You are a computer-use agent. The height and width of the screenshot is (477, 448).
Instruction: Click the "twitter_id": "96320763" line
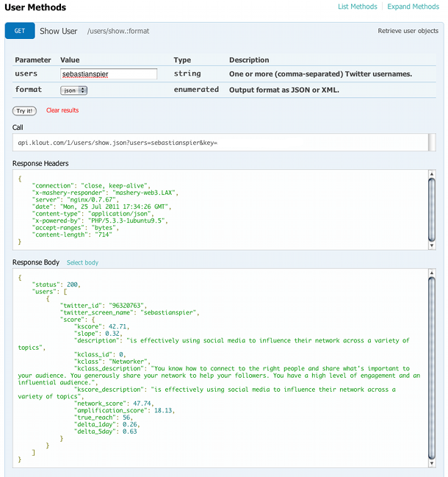103,306
